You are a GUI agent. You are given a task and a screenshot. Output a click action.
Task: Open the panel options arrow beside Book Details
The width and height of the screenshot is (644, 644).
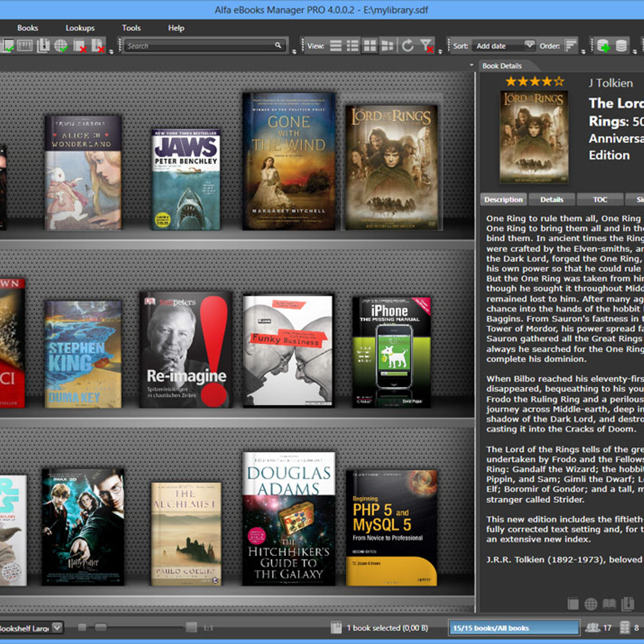[x=471, y=65]
